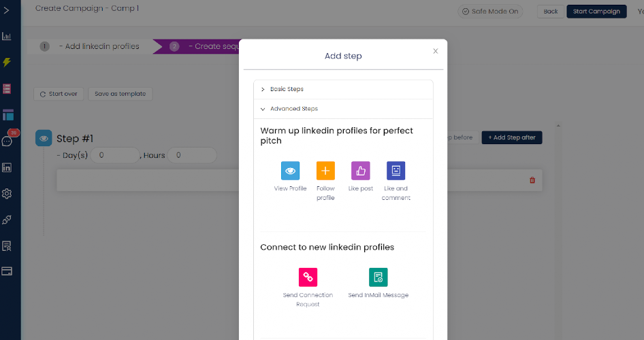Screen dimensions: 644x340
Task: Select the Send InMail Message icon
Action: click(x=379, y=277)
